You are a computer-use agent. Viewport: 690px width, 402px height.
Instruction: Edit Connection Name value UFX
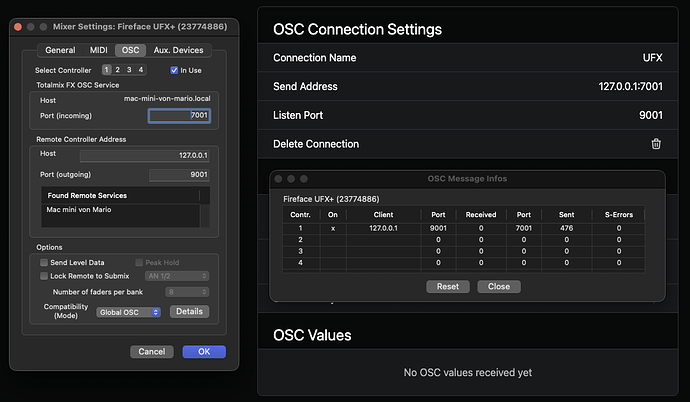[x=652, y=58]
